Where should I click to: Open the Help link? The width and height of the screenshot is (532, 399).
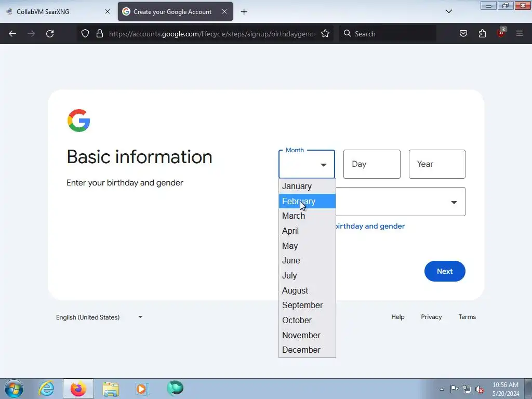click(397, 317)
